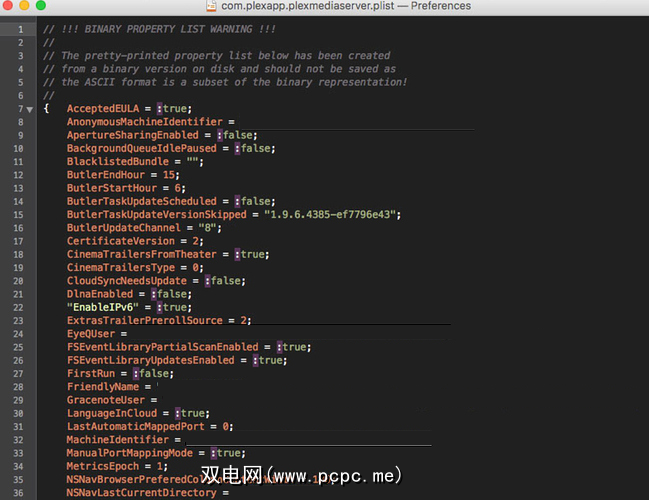Click the plist document icon in title bar
Screen dimensions: 649x500
click(x=211, y=6)
